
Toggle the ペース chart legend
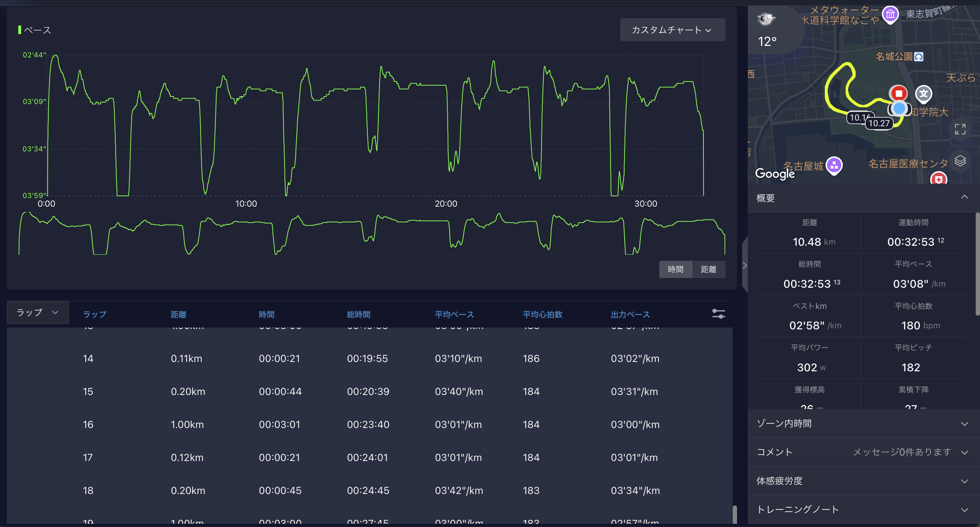(x=34, y=30)
